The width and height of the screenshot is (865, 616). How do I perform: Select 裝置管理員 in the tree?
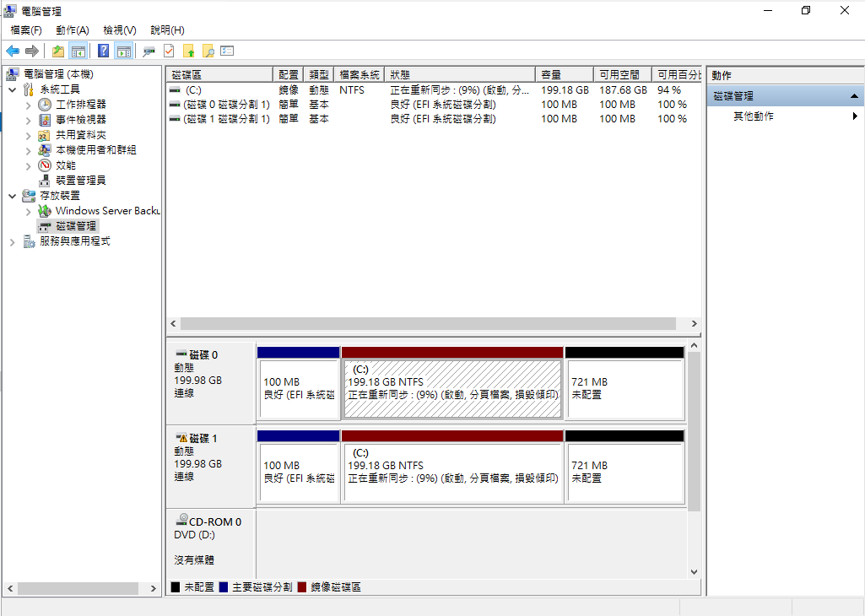click(x=80, y=181)
